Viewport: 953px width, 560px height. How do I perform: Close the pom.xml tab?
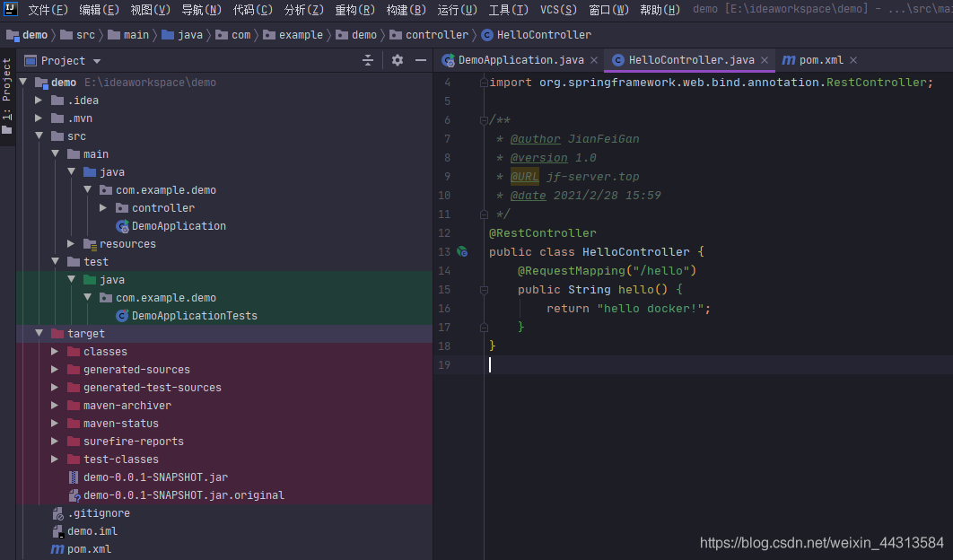853,60
